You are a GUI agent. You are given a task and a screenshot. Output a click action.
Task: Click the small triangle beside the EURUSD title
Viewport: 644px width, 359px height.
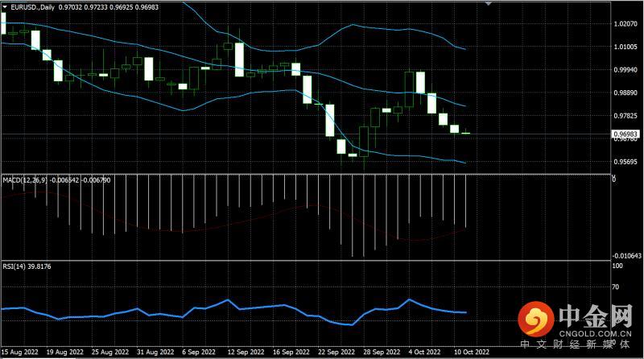5,7
